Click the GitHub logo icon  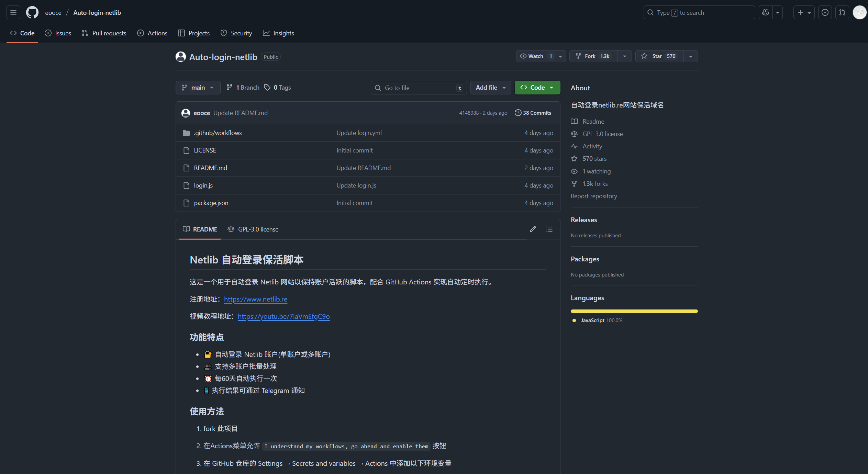click(x=32, y=13)
